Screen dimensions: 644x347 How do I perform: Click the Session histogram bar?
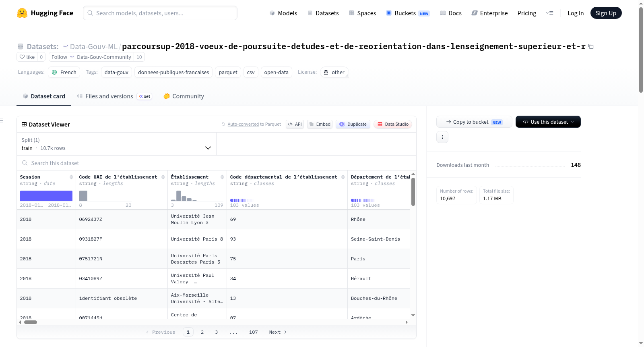46,196
